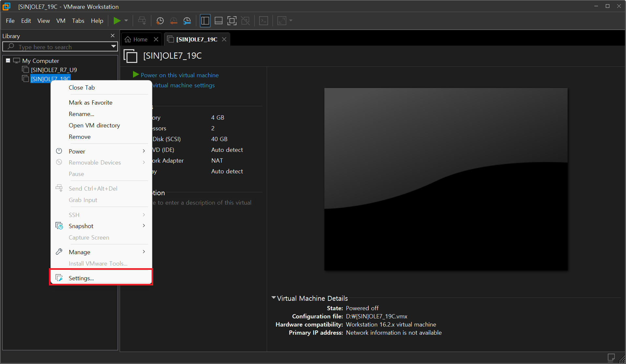The height and width of the screenshot is (364, 626).
Task: Toggle the library sidebar view icon
Action: coord(205,21)
